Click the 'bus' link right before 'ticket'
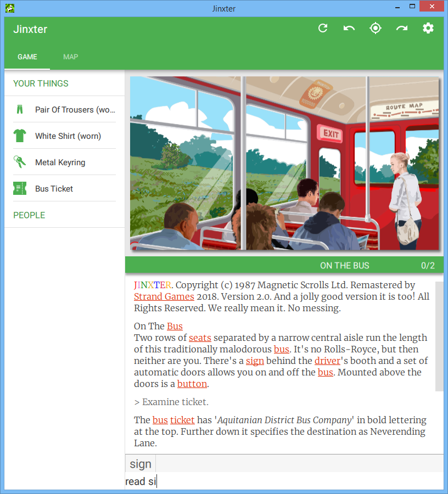Viewport: 448px width, 494px height. click(x=160, y=420)
